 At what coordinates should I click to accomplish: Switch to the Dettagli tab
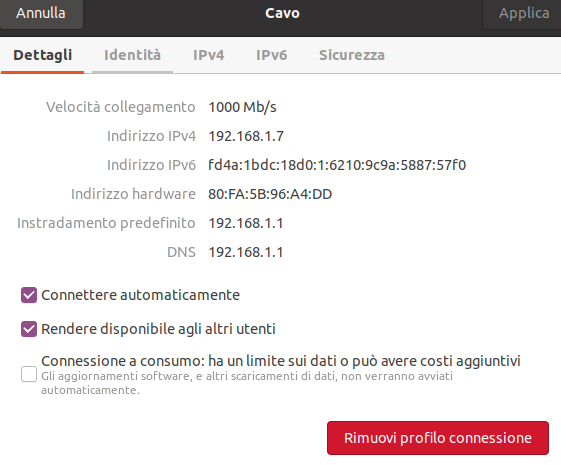pos(43,55)
